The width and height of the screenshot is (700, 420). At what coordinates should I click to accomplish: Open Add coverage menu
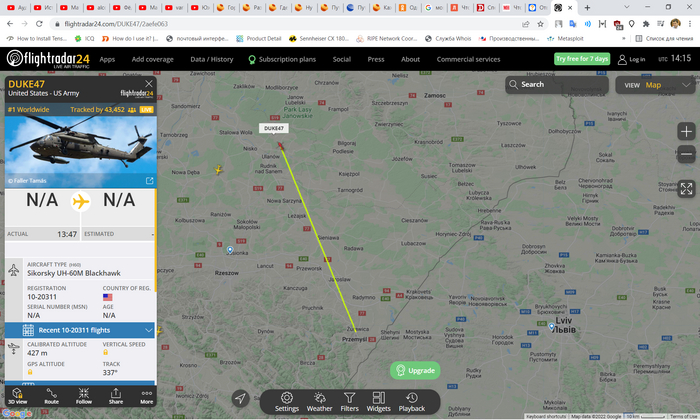[153, 59]
